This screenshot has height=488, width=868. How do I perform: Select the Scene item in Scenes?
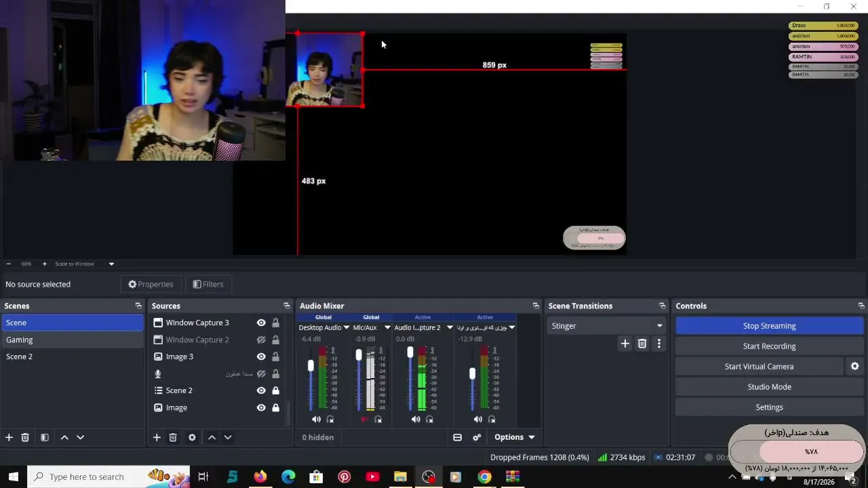[x=73, y=323]
